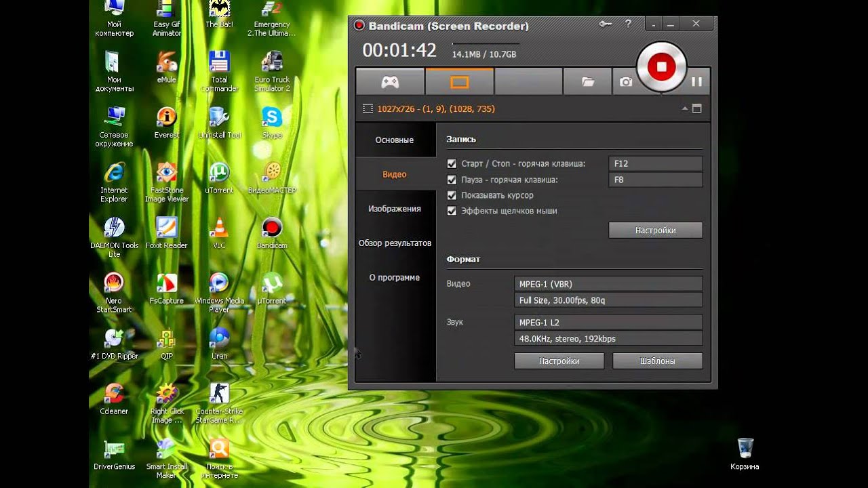Open Nero StartSmart desktop icon
This screenshot has height=488, width=868.
(x=114, y=293)
